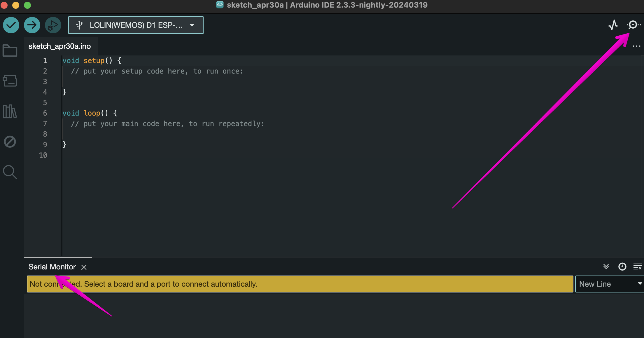
Task: Click the green zoom window button
Action: click(x=27, y=5)
